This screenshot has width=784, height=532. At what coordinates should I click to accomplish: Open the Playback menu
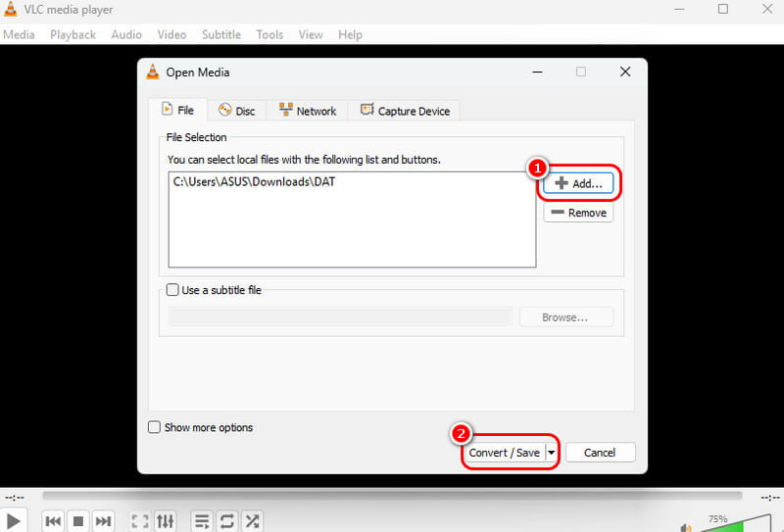pyautogui.click(x=73, y=34)
